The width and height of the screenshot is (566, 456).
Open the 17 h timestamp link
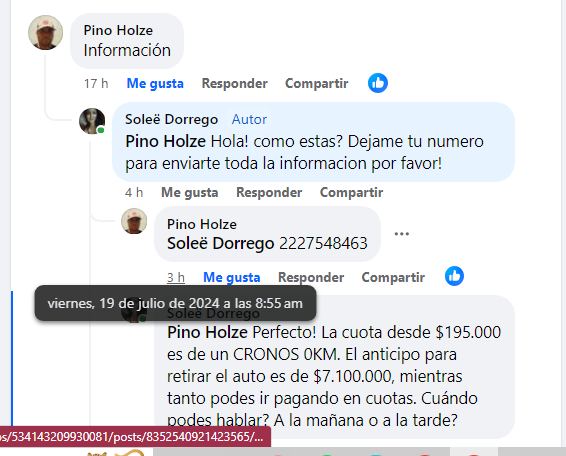pos(96,83)
